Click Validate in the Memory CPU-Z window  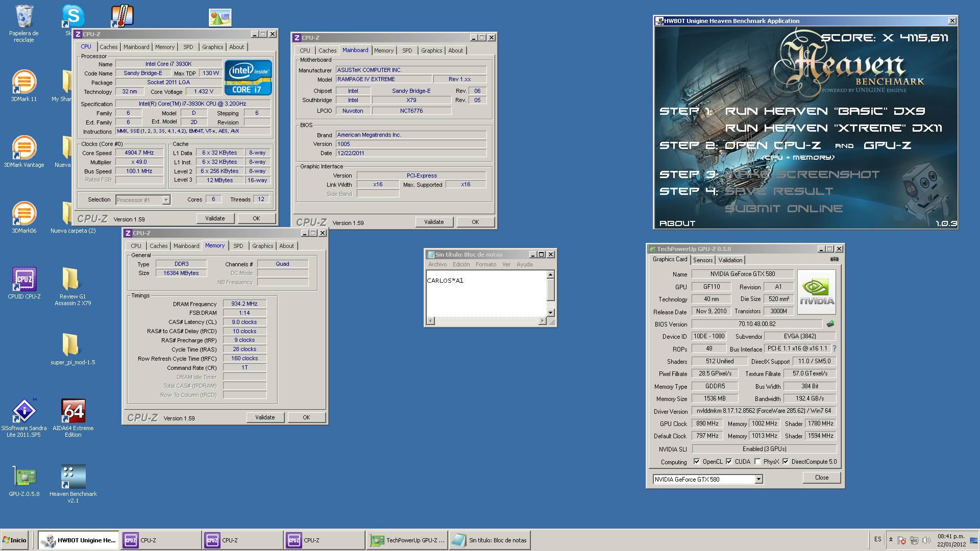click(x=265, y=417)
